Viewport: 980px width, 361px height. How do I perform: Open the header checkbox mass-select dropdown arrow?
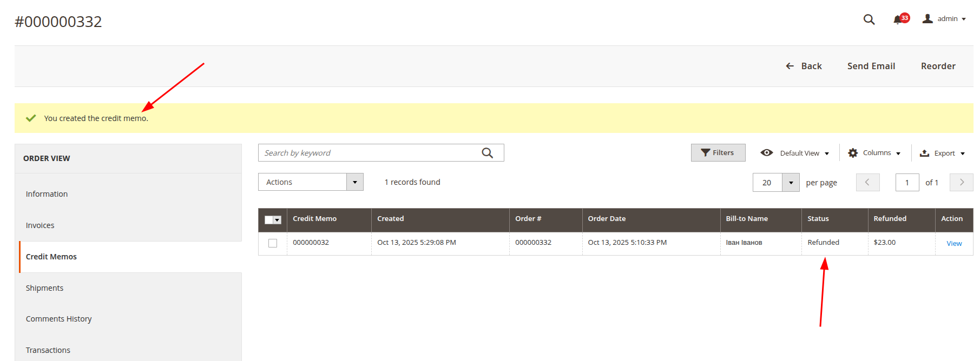278,220
